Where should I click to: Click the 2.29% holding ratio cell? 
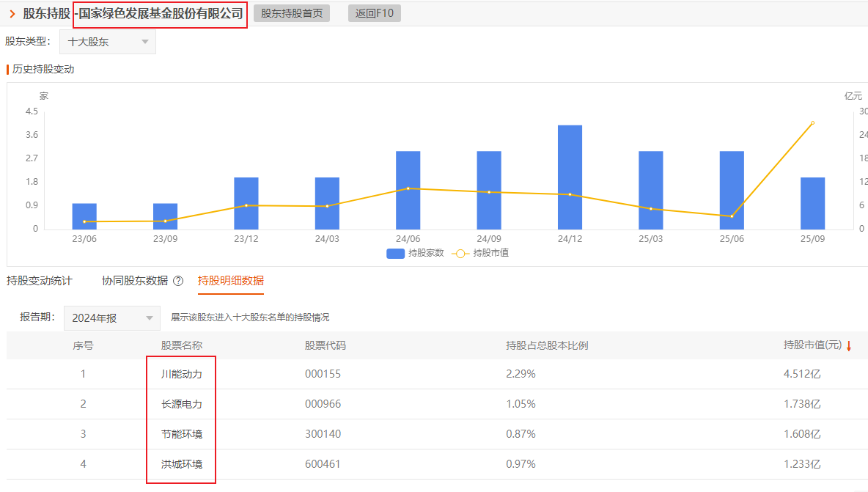[521, 374]
